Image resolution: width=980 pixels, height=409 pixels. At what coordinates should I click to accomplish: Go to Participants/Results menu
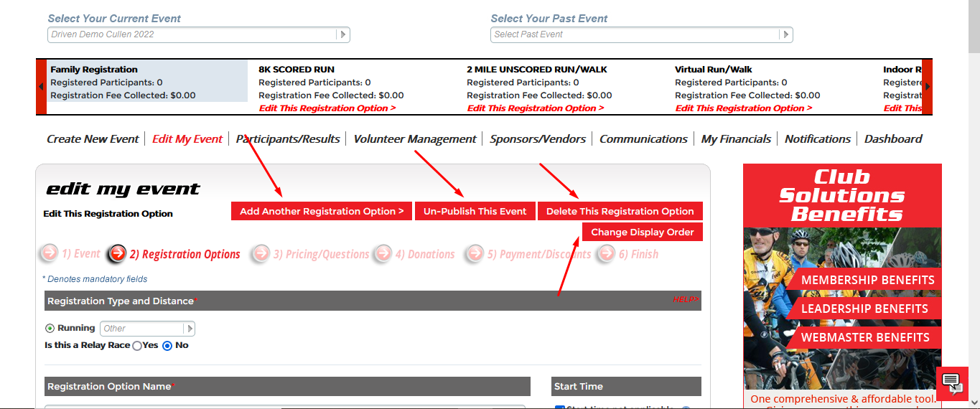pyautogui.click(x=288, y=139)
